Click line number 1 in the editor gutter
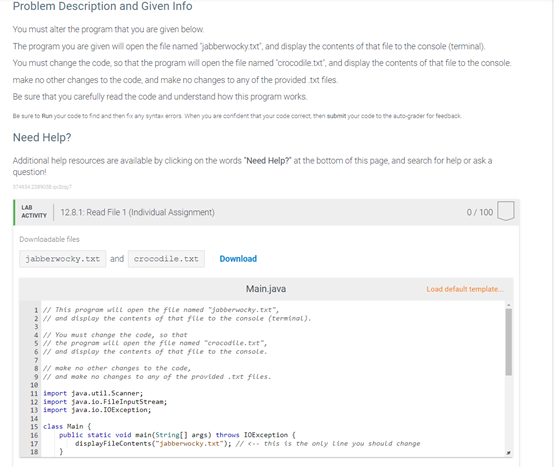This screenshot has height=467, width=554. [36, 310]
